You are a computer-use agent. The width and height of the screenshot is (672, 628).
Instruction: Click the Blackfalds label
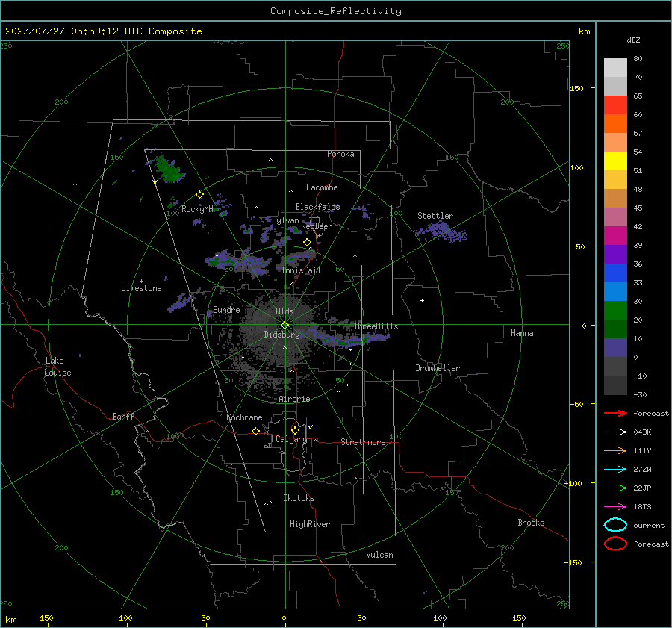point(317,207)
